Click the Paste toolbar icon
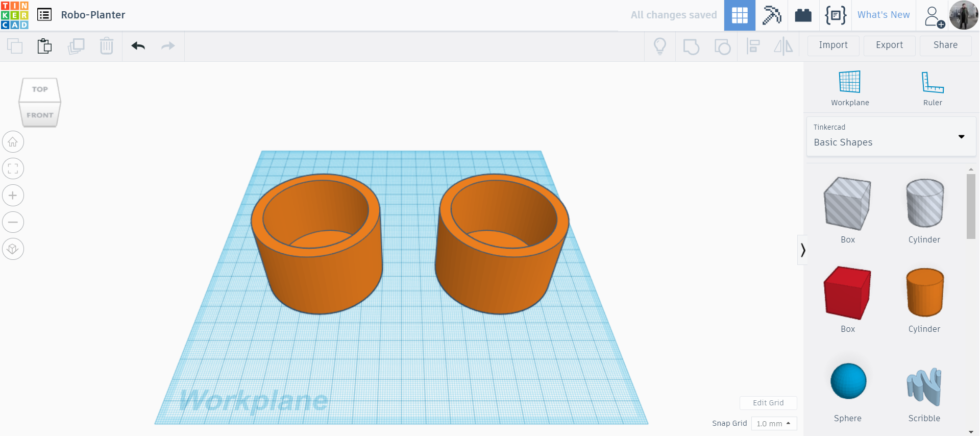The image size is (980, 436). click(x=44, y=46)
